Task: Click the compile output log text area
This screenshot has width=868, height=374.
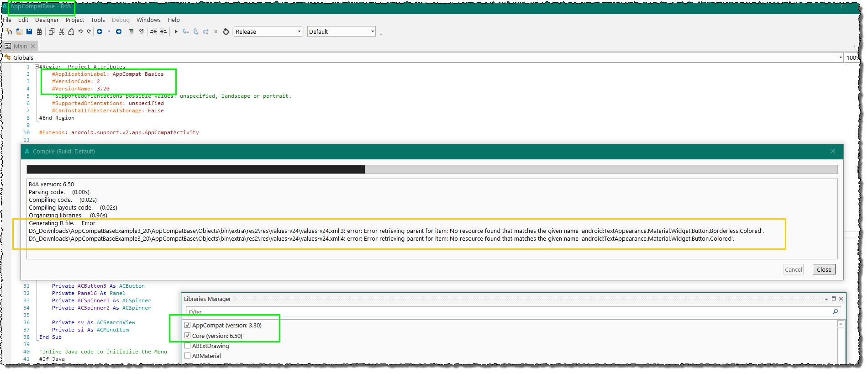Action: click(x=432, y=219)
